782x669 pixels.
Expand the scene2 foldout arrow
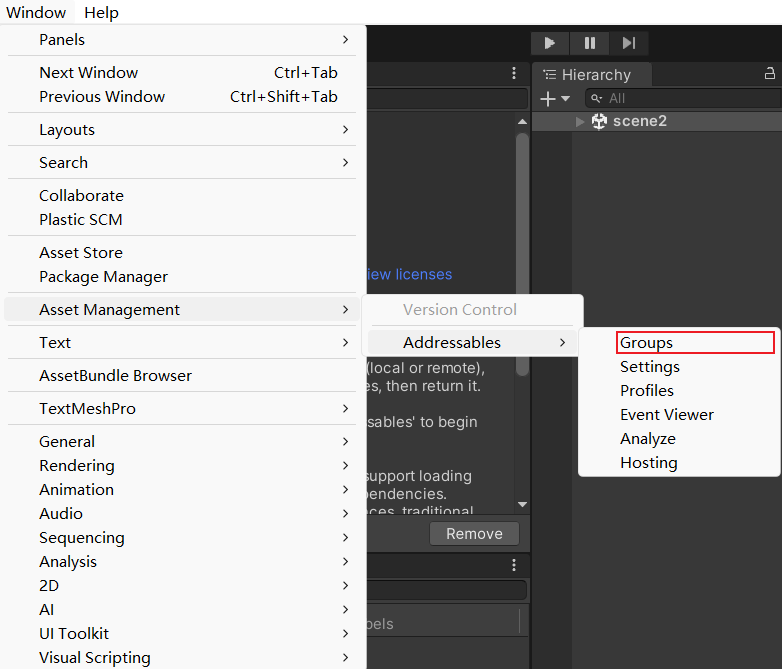(x=580, y=121)
